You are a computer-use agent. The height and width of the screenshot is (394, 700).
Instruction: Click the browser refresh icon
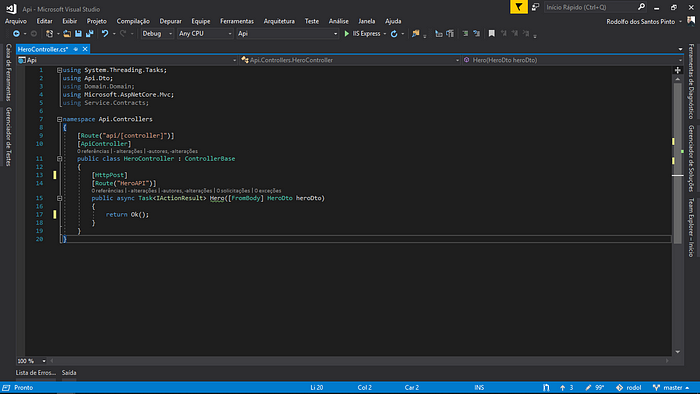click(394, 33)
